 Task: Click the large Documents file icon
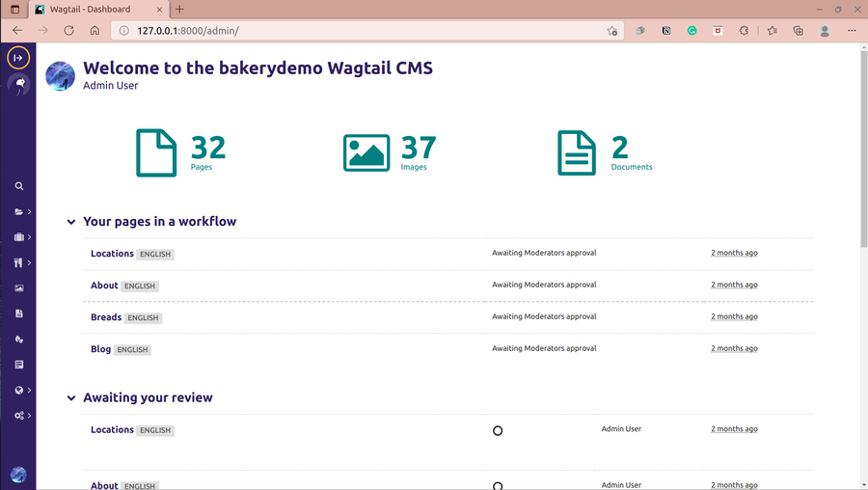click(x=577, y=152)
